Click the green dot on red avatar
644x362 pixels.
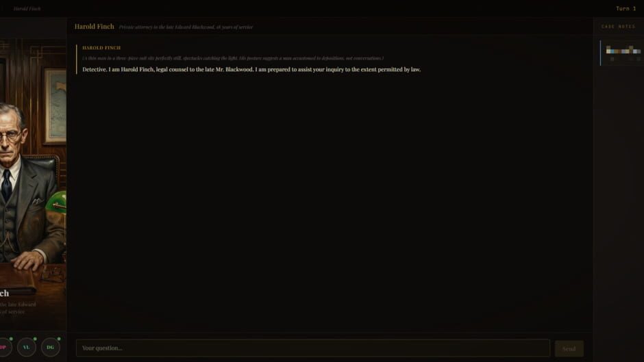(x=11, y=339)
